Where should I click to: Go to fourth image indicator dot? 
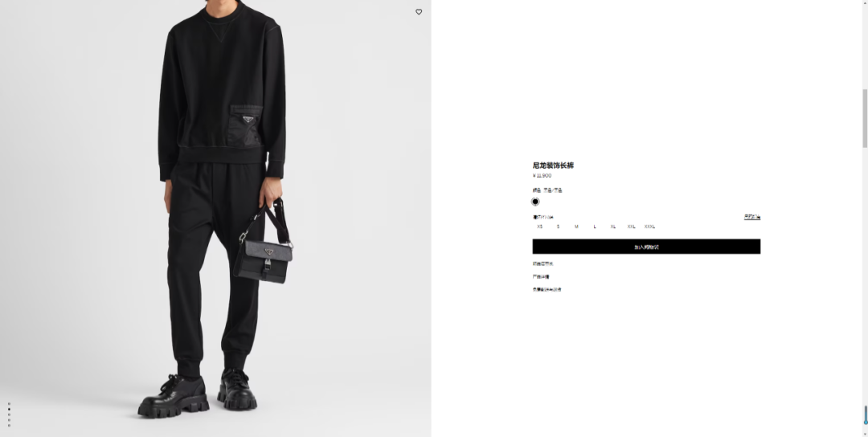(9, 420)
